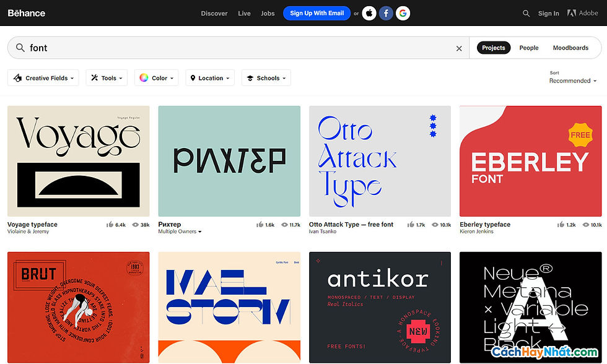Screen dimensions: 607x364
Task: Open the Voyage project thumbnail
Action: tap(78, 162)
